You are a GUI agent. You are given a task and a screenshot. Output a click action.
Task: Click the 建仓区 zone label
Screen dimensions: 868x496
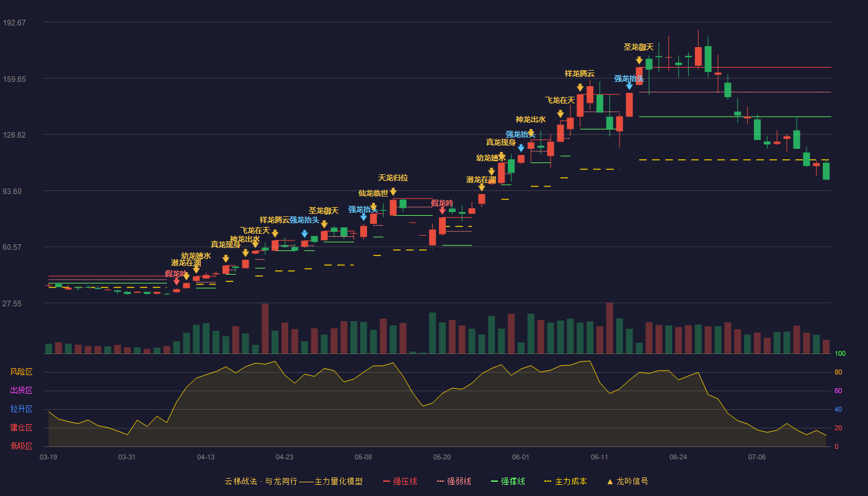coord(21,428)
